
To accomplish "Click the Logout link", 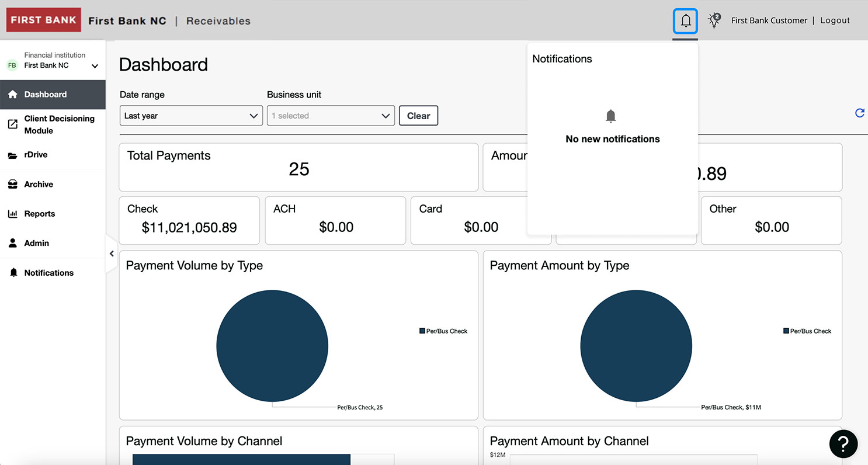I will [x=835, y=20].
